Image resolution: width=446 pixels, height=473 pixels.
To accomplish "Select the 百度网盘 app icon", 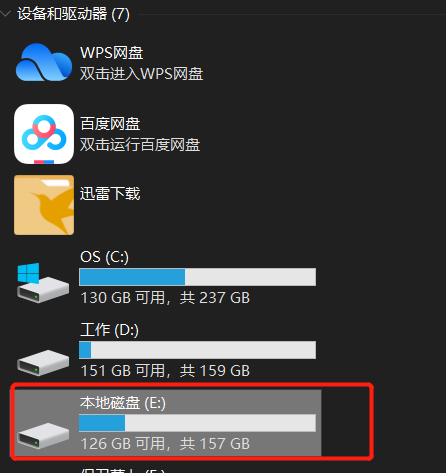I will click(x=44, y=134).
